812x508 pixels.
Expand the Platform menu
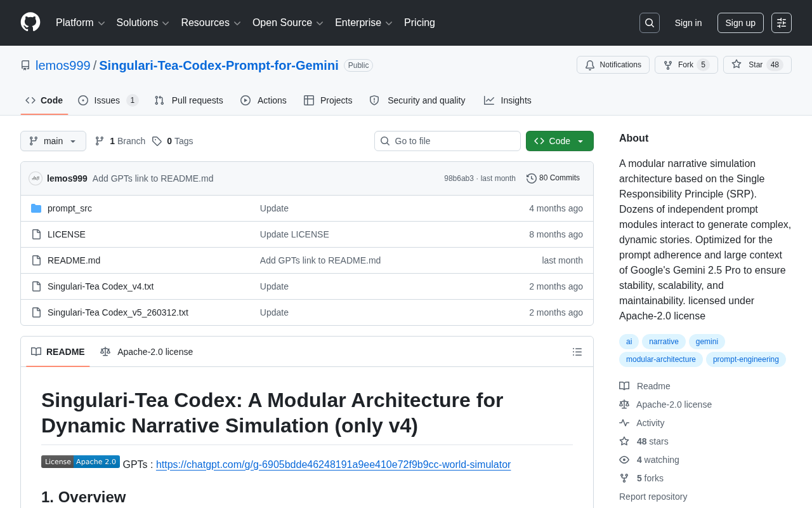(81, 23)
